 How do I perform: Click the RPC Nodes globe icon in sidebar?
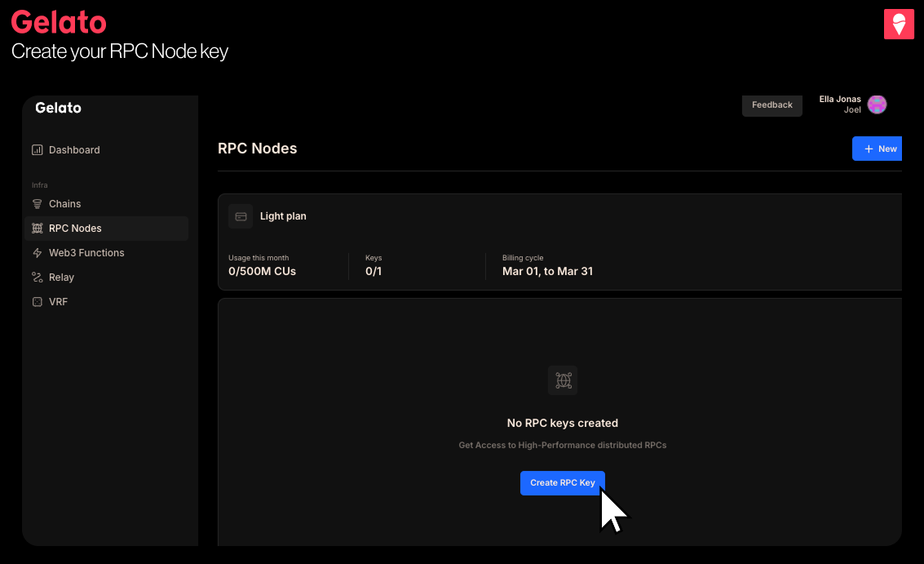tap(38, 229)
